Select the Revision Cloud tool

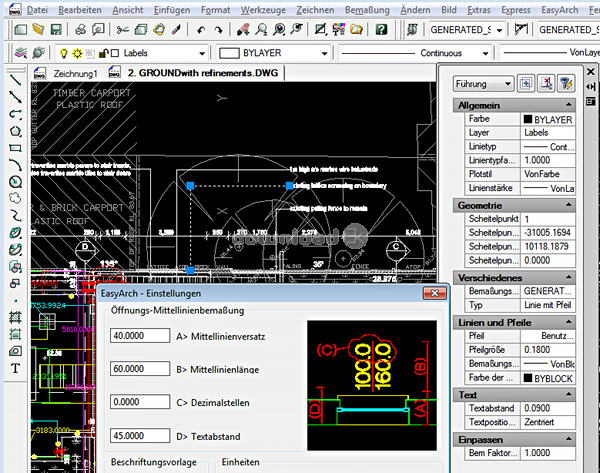coord(15,198)
